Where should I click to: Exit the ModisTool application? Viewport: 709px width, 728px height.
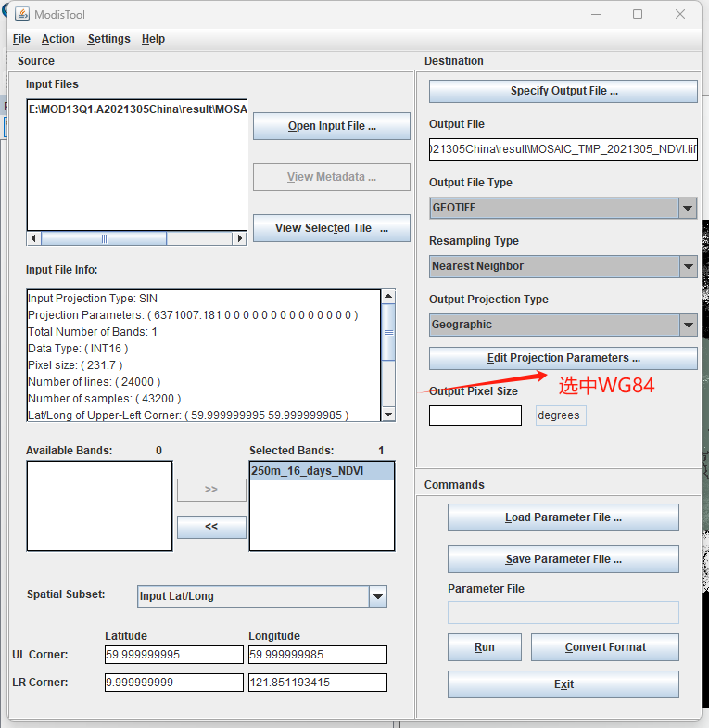tap(563, 684)
